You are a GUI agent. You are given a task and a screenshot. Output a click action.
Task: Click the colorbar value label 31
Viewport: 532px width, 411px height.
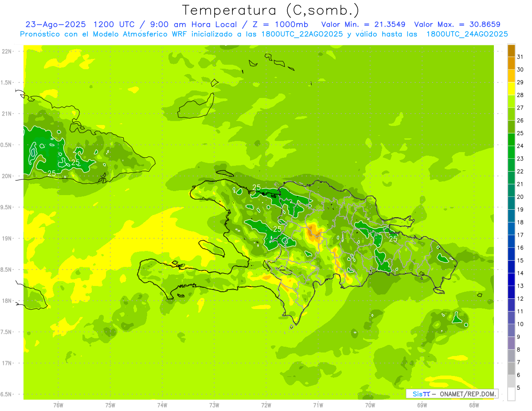520,57
